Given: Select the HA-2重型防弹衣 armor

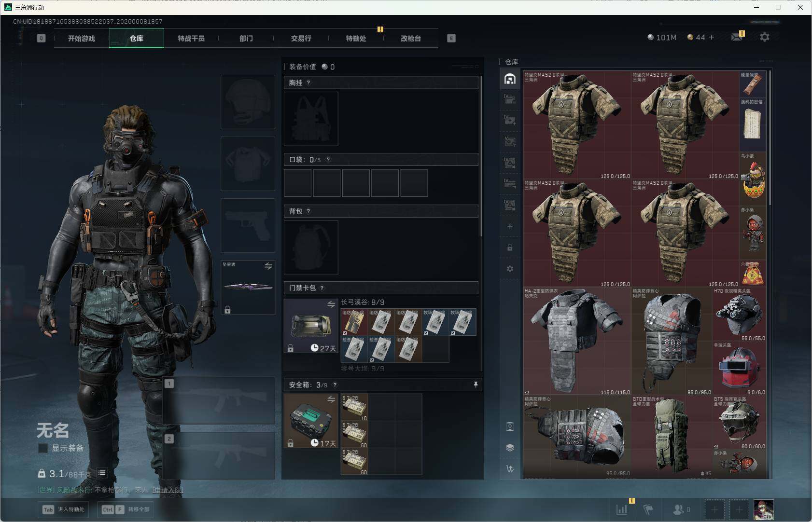Looking at the screenshot, I should click(x=577, y=341).
